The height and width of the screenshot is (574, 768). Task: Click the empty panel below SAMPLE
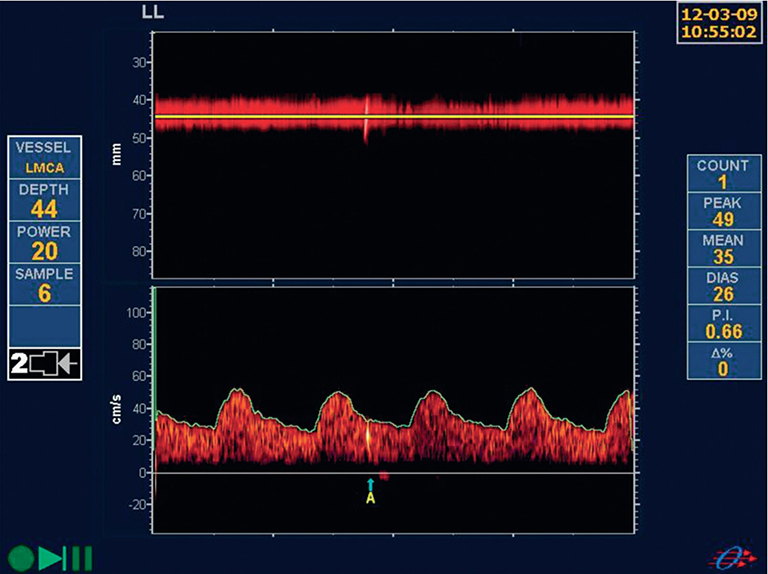45,326
